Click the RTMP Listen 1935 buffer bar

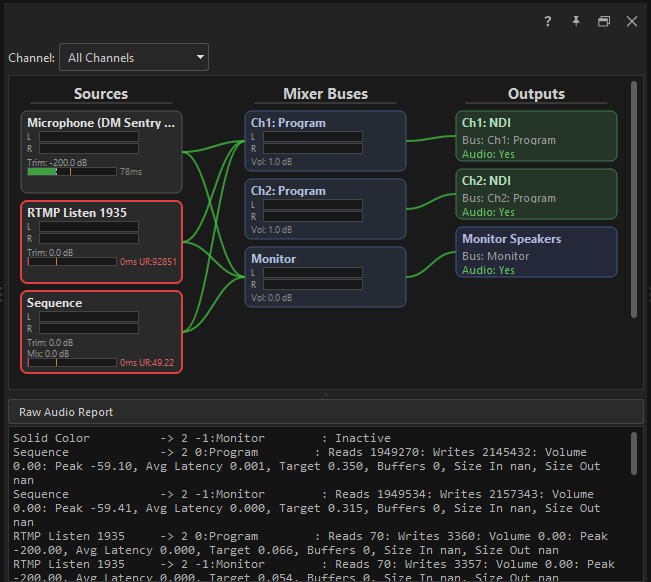(72, 262)
